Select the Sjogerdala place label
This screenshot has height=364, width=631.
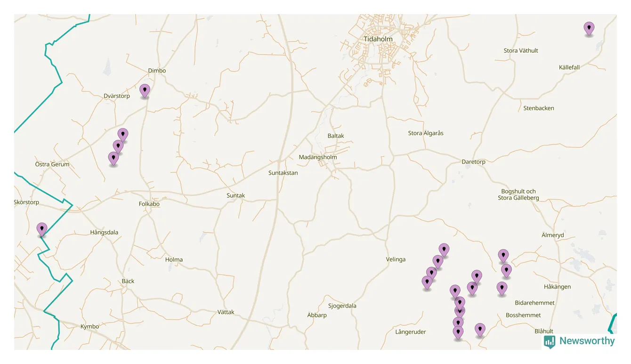click(x=342, y=306)
